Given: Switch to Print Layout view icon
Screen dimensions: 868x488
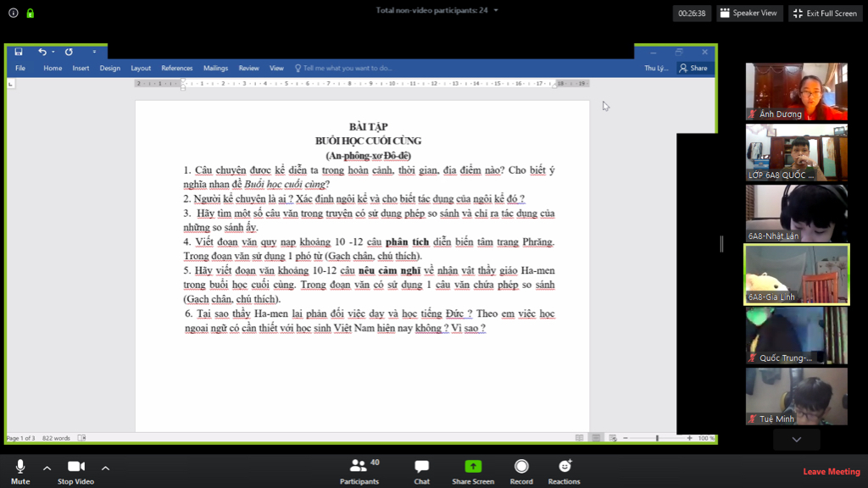Looking at the screenshot, I should (x=596, y=438).
